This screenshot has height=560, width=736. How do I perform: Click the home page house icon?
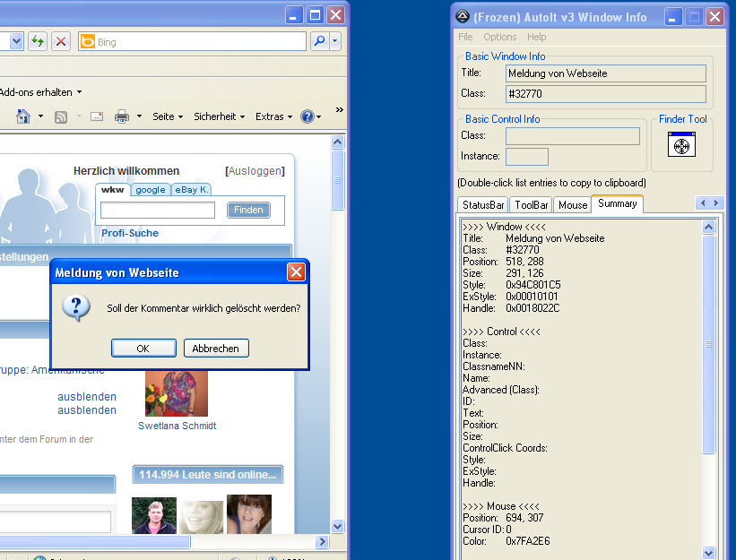click(x=23, y=116)
